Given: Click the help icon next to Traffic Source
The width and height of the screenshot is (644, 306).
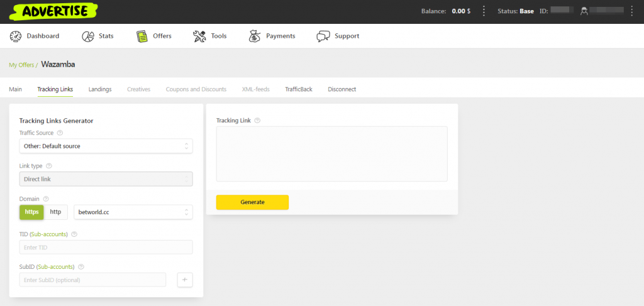Looking at the screenshot, I should [x=60, y=133].
